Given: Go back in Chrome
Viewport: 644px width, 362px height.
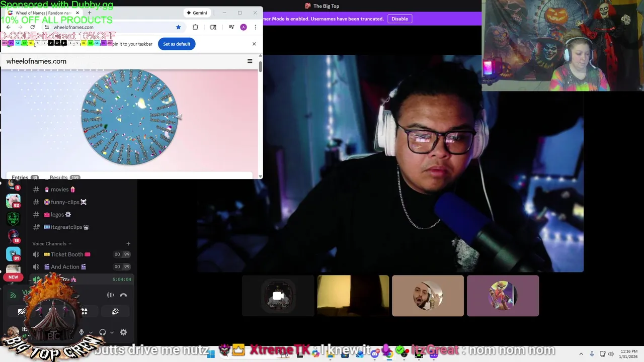Looking at the screenshot, I should (x=9, y=27).
